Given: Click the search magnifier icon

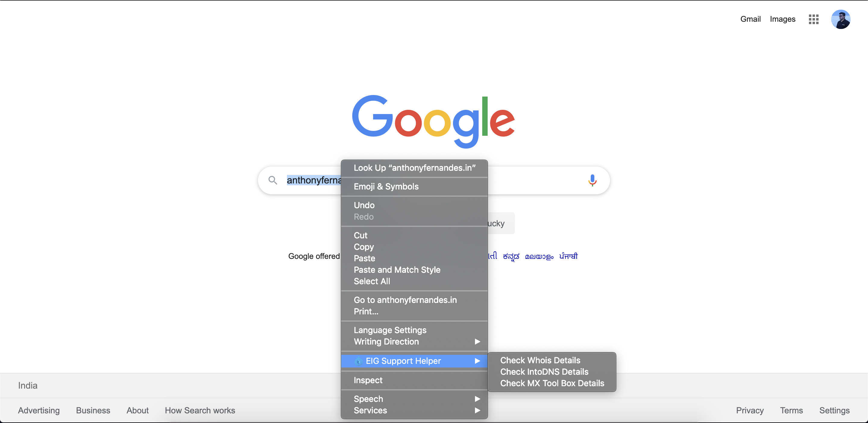Looking at the screenshot, I should tap(272, 180).
